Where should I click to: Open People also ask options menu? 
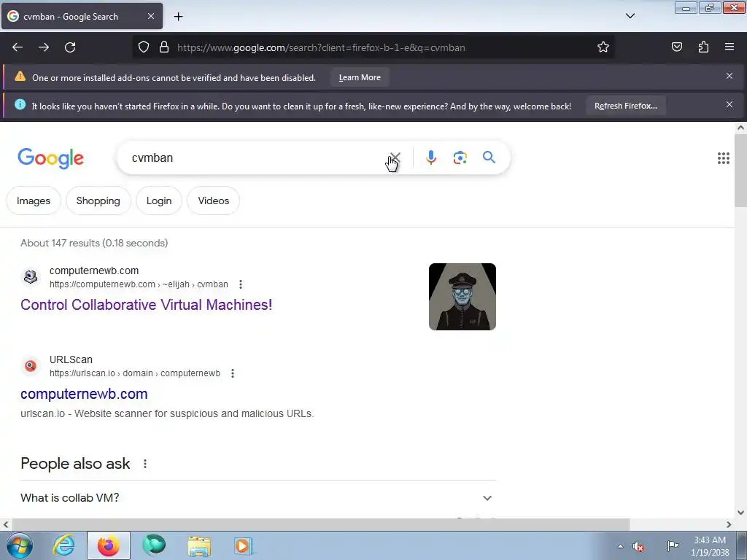(x=145, y=464)
